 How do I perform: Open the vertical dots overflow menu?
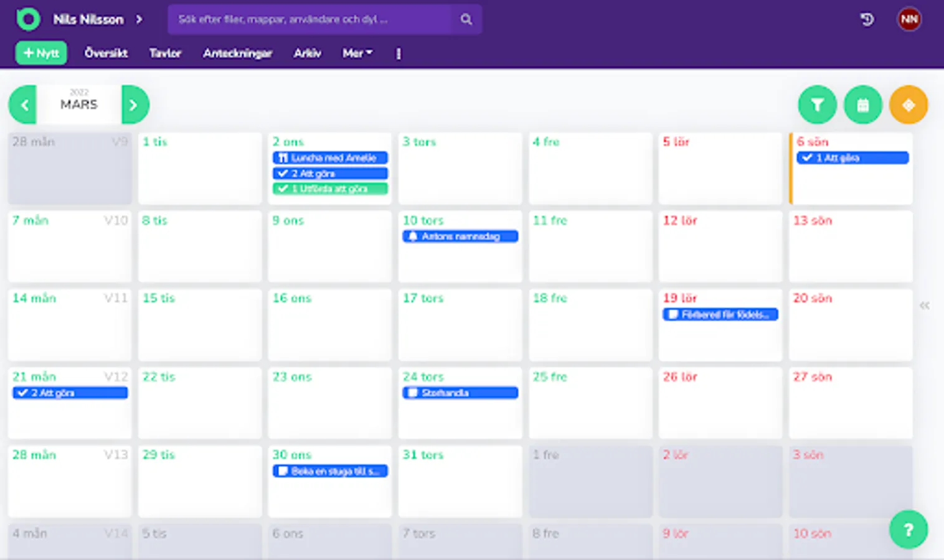tap(399, 54)
